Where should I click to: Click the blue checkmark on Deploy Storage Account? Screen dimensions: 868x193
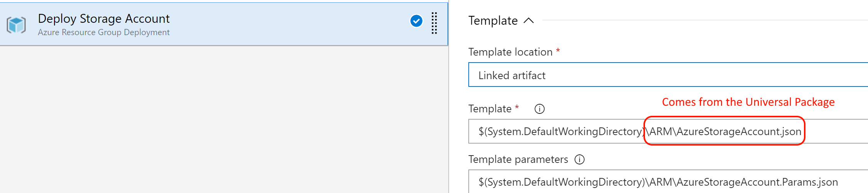(416, 21)
